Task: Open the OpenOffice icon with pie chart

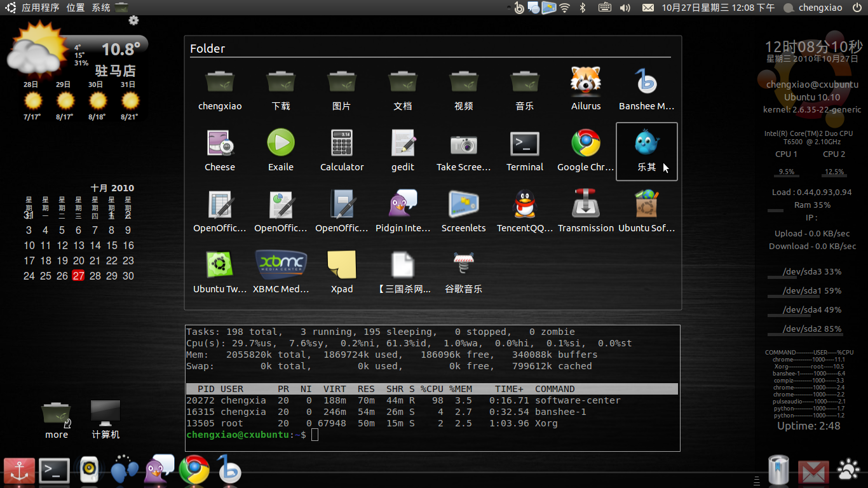Action: (281, 212)
